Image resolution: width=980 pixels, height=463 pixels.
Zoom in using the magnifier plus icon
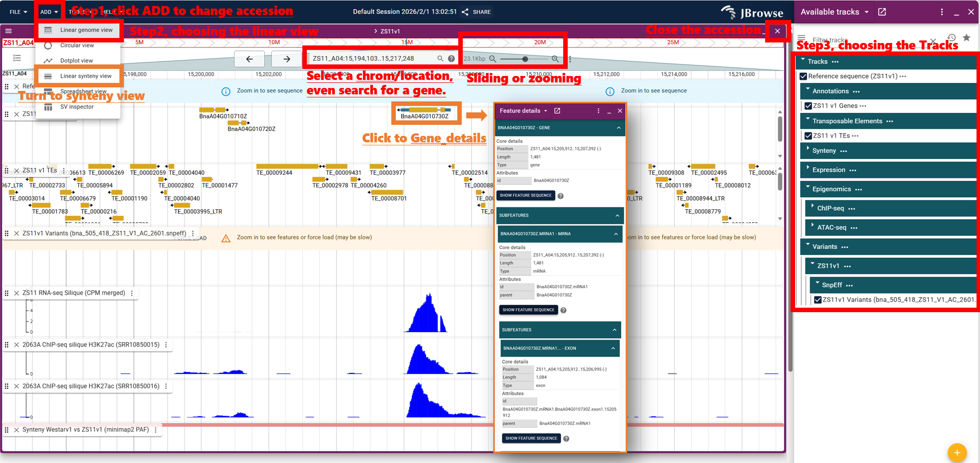(x=555, y=59)
